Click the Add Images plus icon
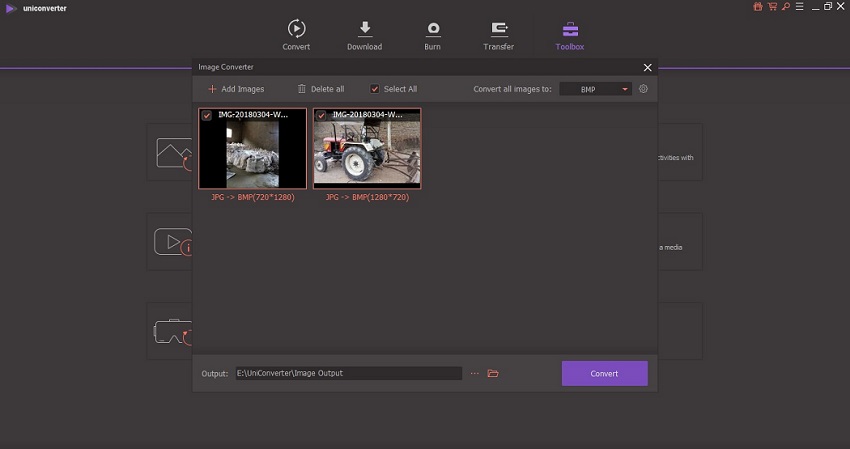The height and width of the screenshot is (449, 850). click(212, 89)
